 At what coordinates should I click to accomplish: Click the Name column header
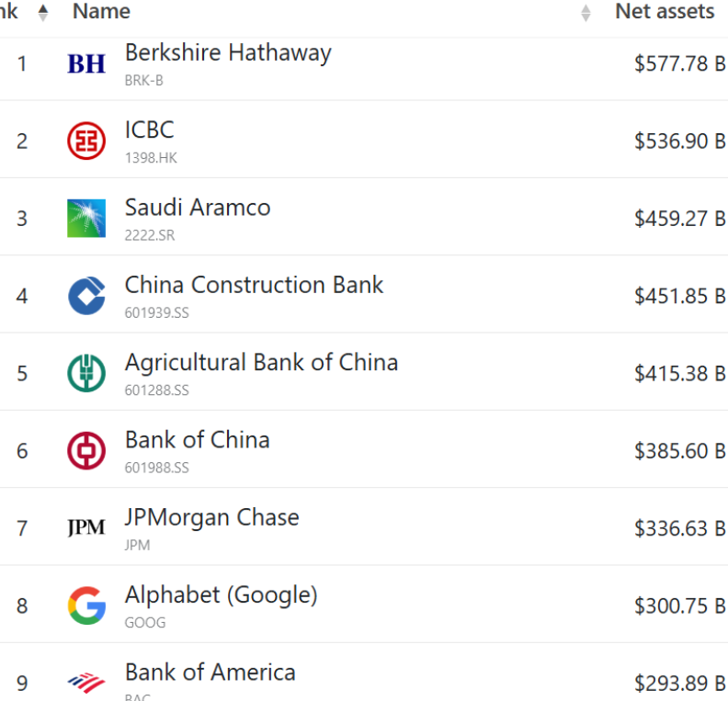click(x=101, y=12)
